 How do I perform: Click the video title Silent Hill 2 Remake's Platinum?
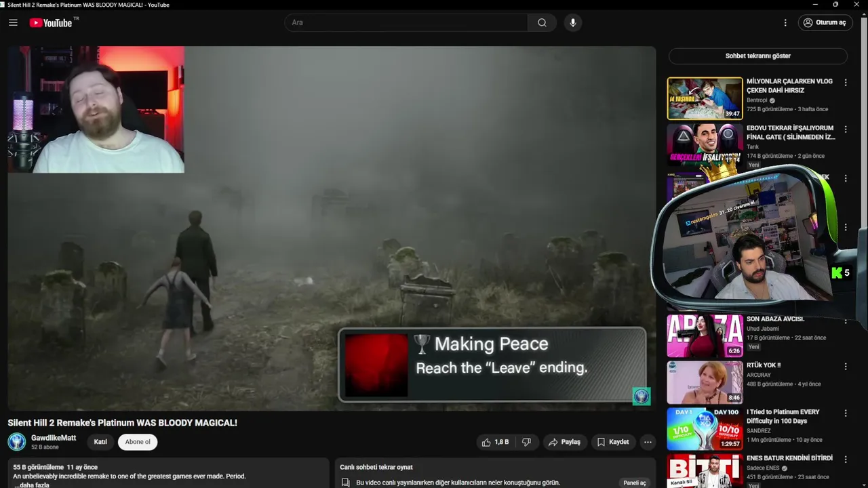point(123,422)
